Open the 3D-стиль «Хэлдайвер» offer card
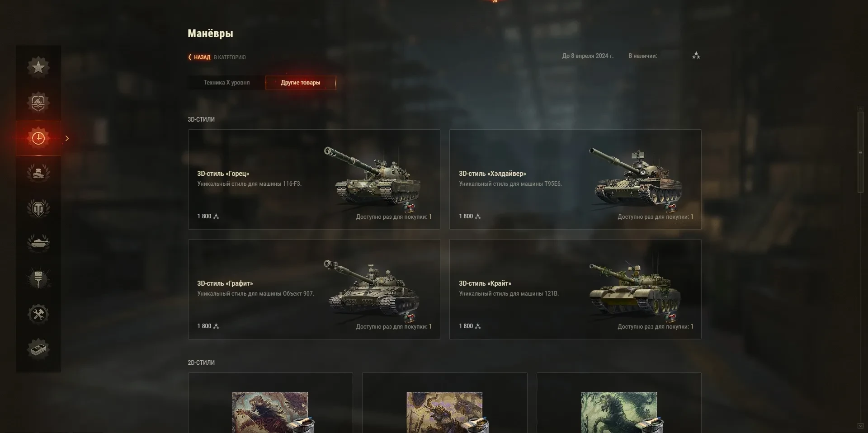The width and height of the screenshot is (868, 433). click(x=576, y=179)
